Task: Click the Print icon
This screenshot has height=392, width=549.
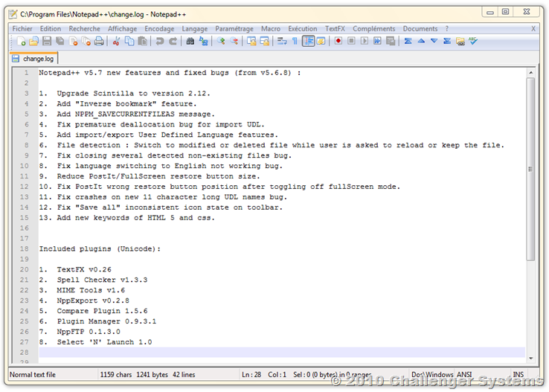Action: point(99,42)
